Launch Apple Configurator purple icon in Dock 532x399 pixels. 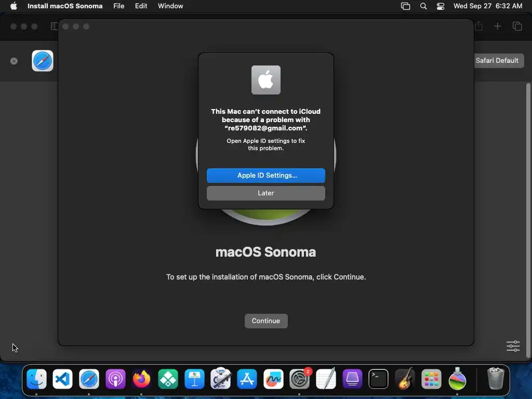coord(352,379)
